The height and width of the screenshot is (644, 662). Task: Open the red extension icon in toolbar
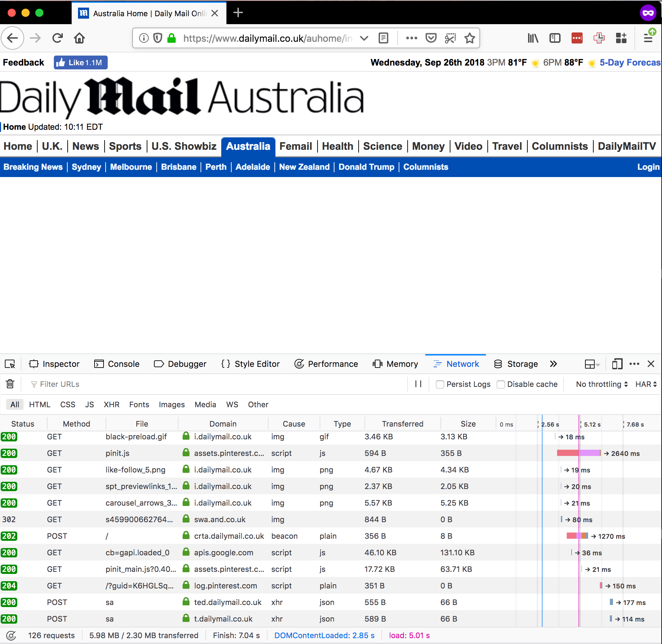(577, 38)
